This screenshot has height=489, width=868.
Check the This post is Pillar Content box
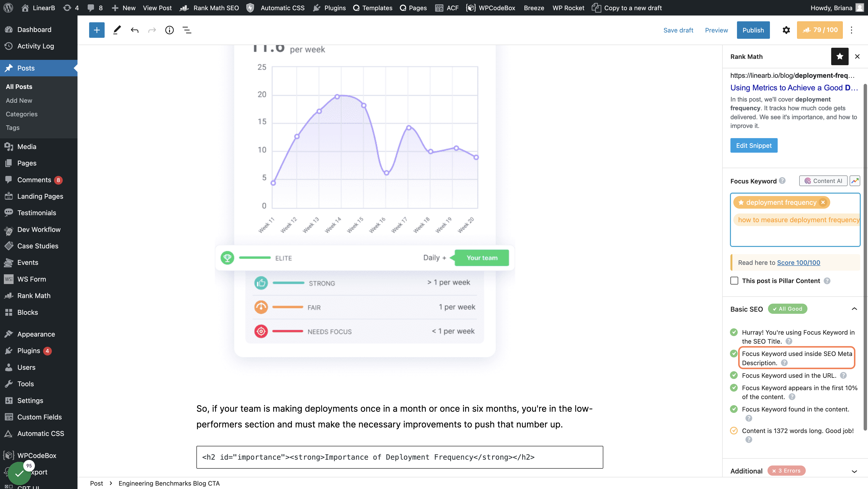pyautogui.click(x=734, y=281)
